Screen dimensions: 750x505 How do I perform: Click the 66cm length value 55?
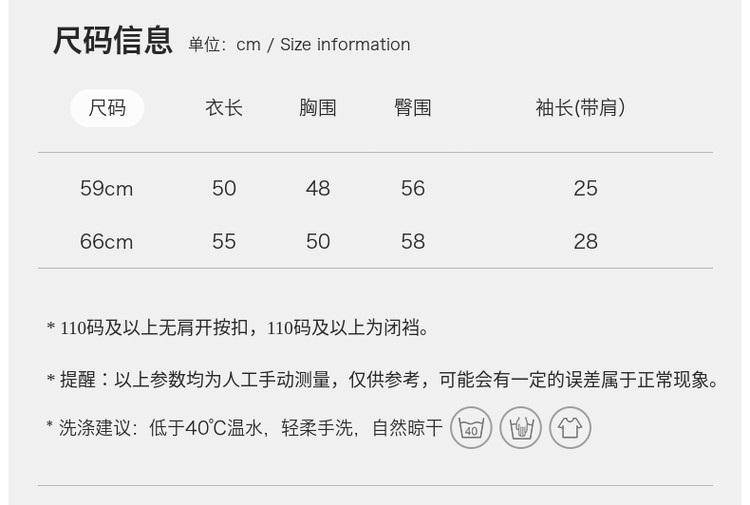[x=224, y=241]
